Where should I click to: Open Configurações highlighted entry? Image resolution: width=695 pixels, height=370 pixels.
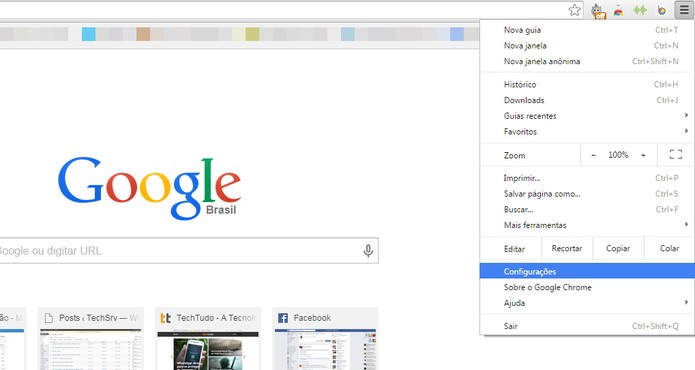pos(587,272)
